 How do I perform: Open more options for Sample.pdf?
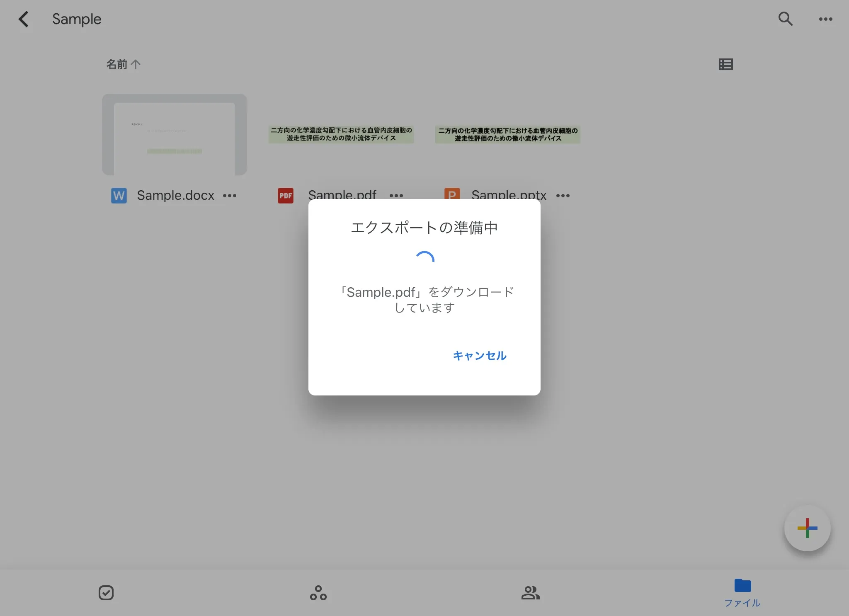coord(396,195)
